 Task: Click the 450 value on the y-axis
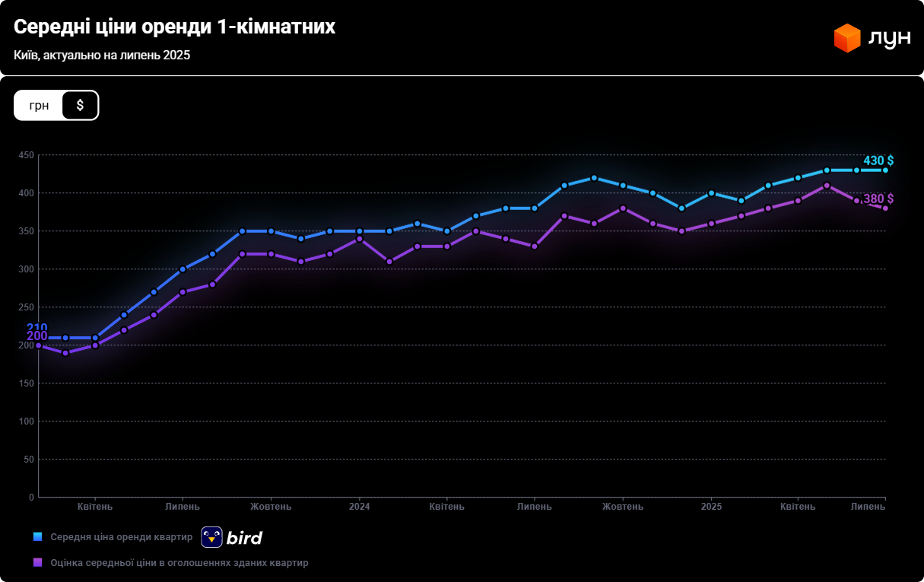[26, 155]
